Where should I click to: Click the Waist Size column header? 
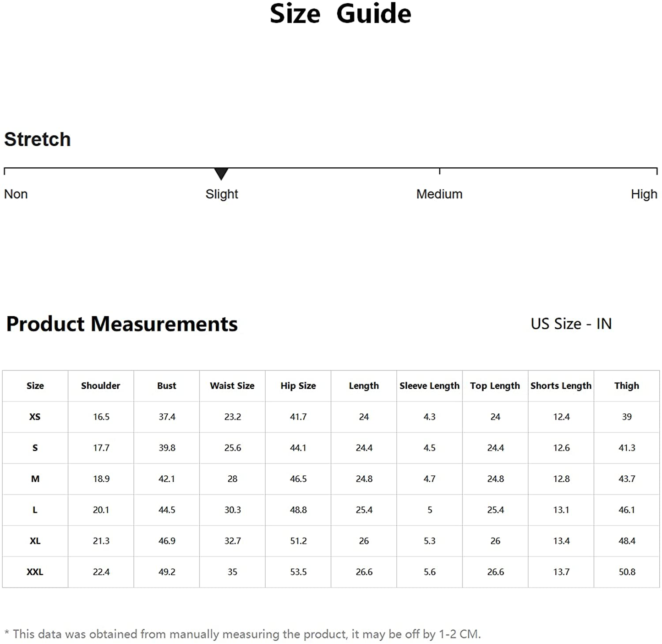pos(232,386)
